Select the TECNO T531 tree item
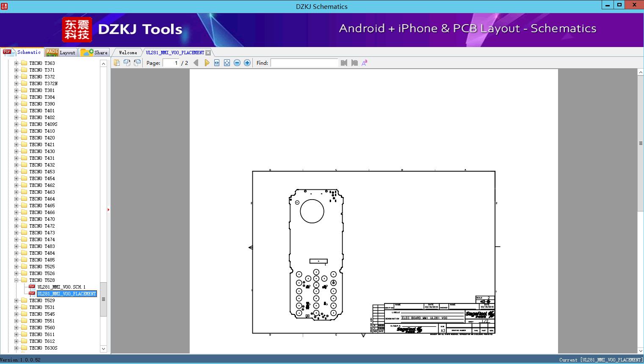Viewport: 644px width, 364px height. 42,307
